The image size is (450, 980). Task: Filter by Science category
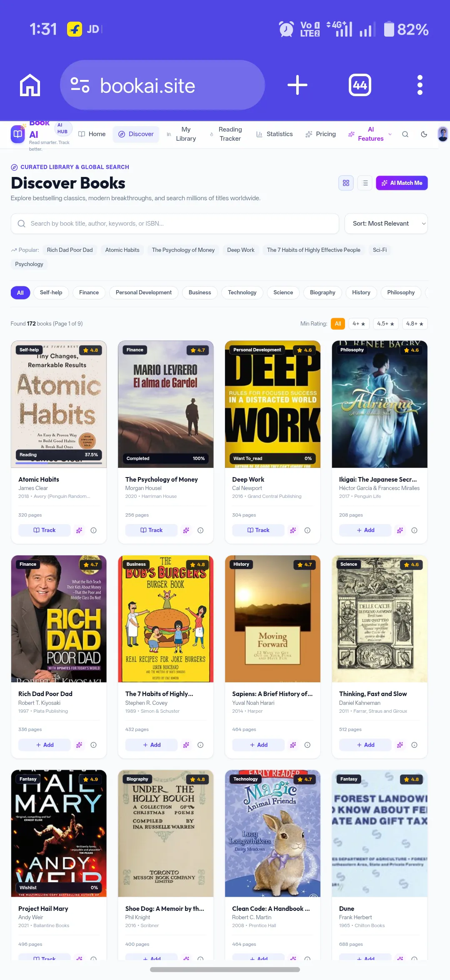(283, 293)
